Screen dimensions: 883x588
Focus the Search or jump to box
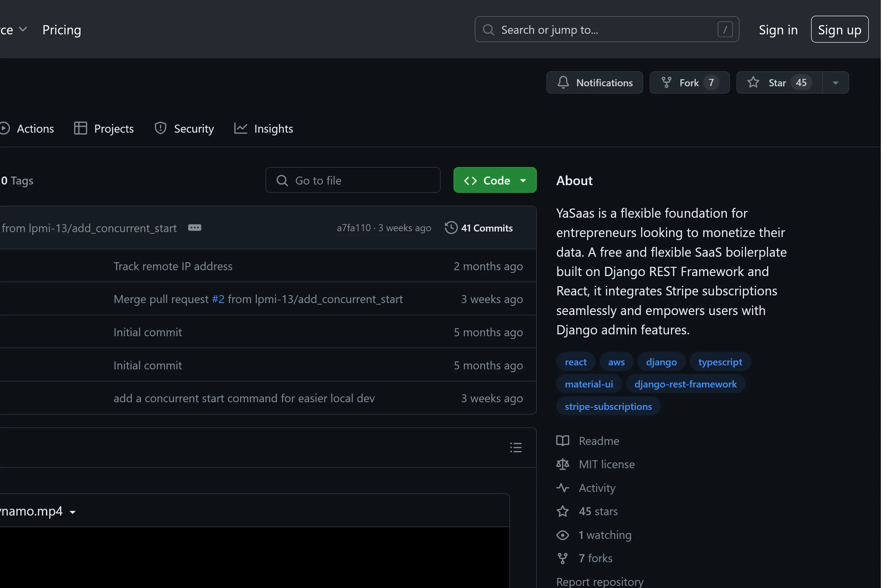pyautogui.click(x=606, y=29)
